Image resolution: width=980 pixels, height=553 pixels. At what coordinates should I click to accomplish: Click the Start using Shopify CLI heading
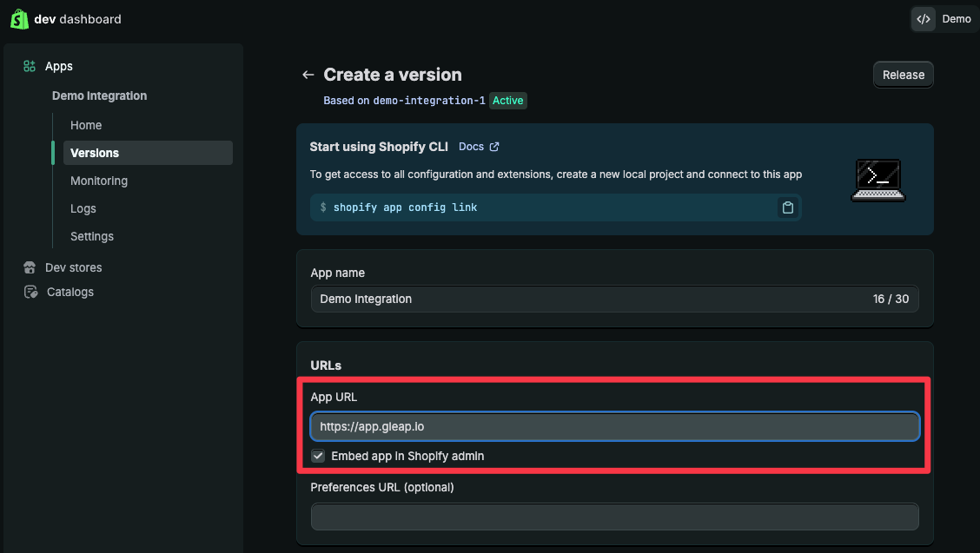coord(379,147)
